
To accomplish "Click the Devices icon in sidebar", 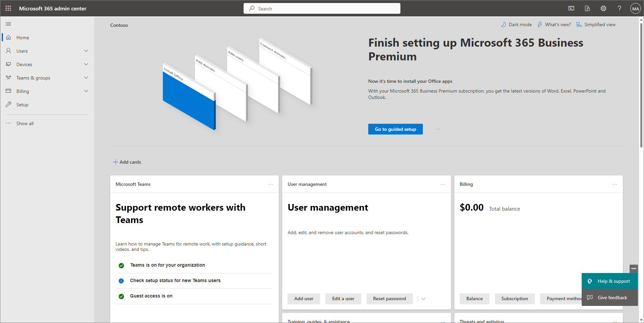I will click(9, 64).
